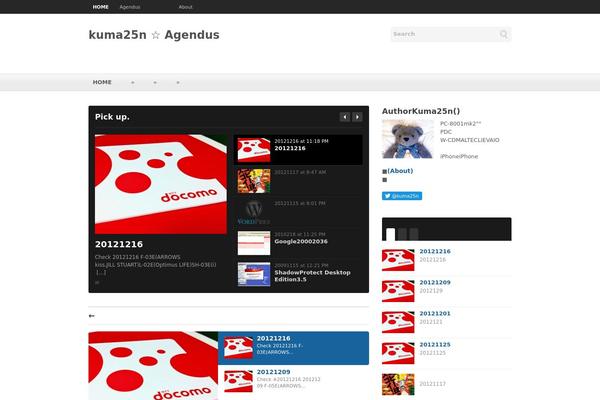Open docomo thumbnail next to sidebar 20121201

[398, 322]
